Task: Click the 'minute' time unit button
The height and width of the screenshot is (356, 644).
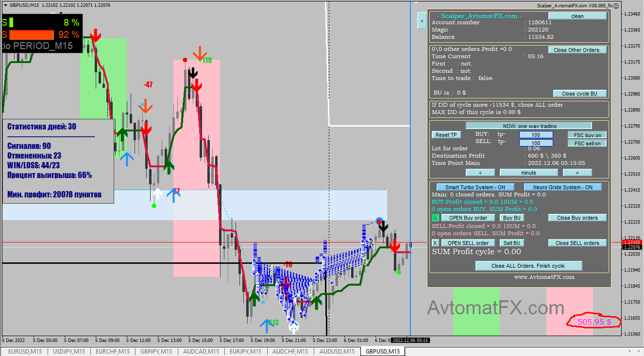Action: tap(529, 173)
